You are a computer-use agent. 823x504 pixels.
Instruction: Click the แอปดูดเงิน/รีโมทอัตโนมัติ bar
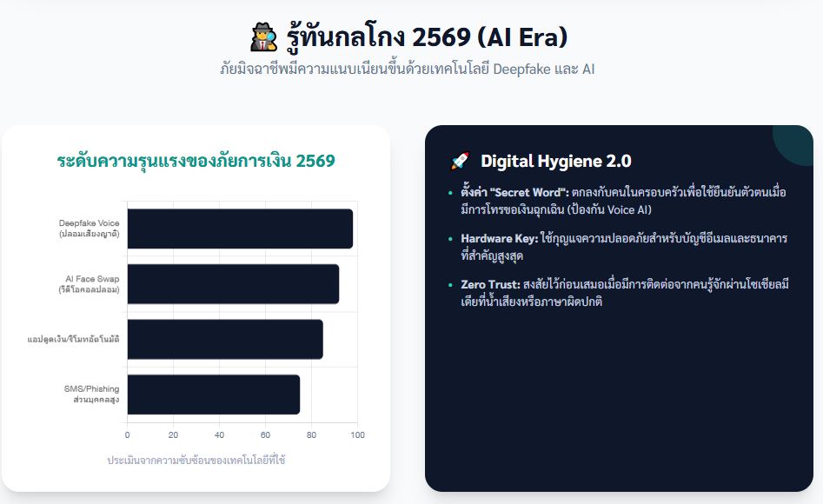[225, 339]
